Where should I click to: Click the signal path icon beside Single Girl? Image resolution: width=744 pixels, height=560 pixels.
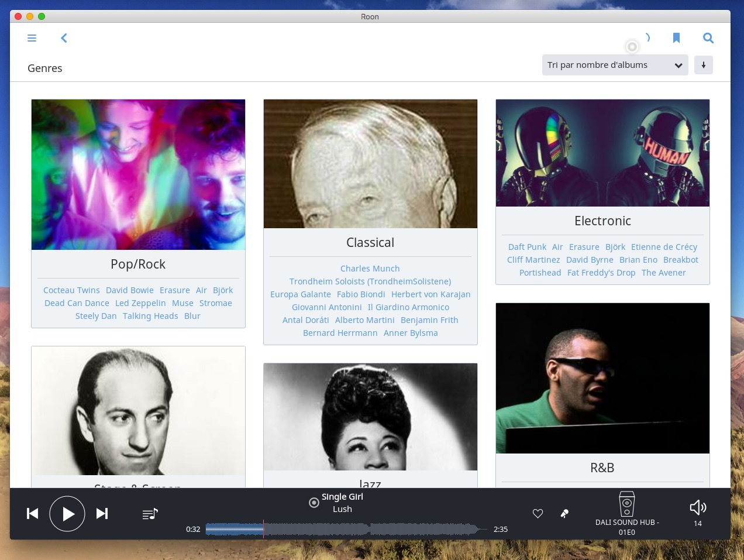tap(314, 503)
